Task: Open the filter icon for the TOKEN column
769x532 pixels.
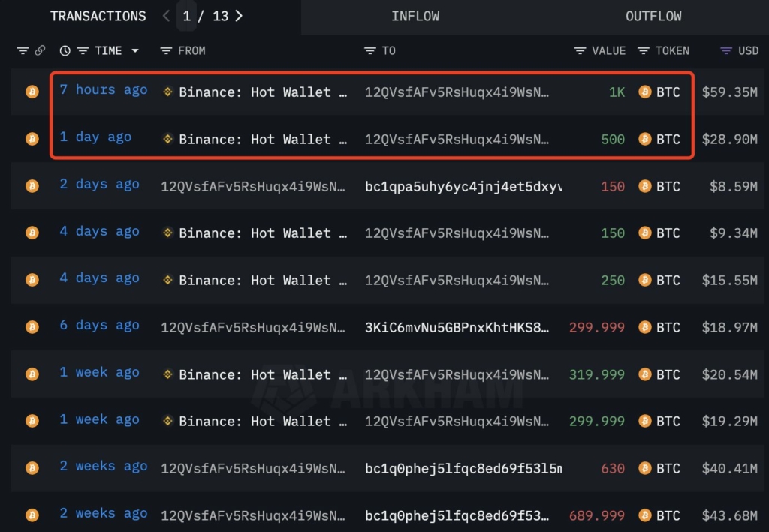Action: point(644,50)
